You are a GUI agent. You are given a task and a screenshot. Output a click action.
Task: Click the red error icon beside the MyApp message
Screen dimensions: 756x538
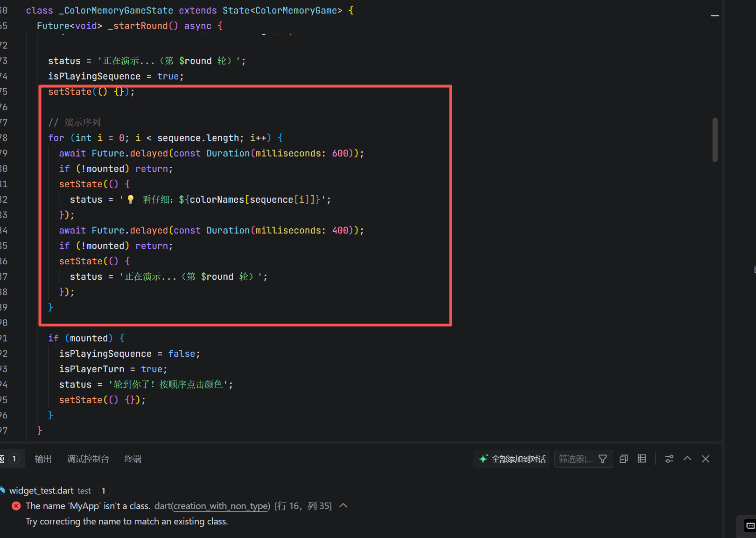tap(16, 506)
